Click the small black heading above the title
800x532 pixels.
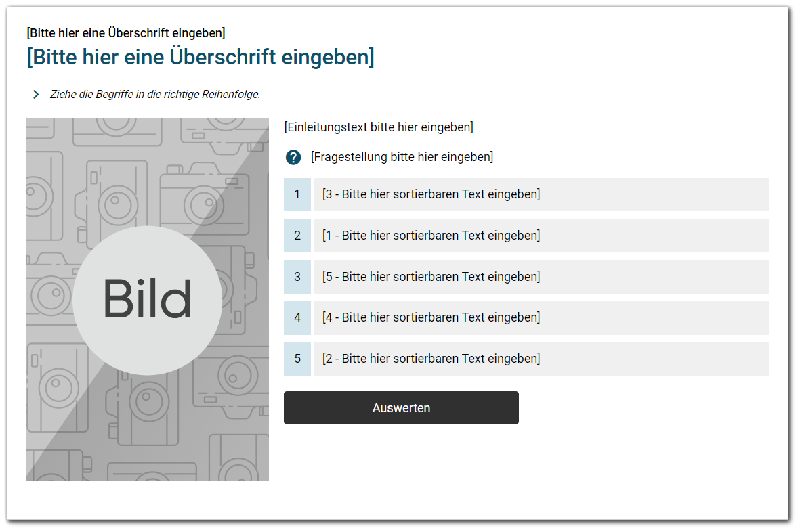tap(126, 33)
